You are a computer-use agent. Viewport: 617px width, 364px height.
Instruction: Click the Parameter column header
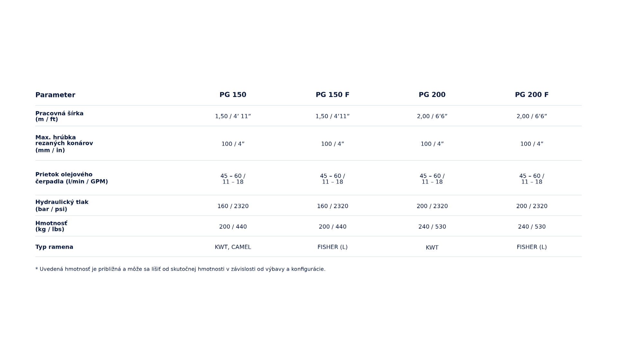(x=55, y=95)
